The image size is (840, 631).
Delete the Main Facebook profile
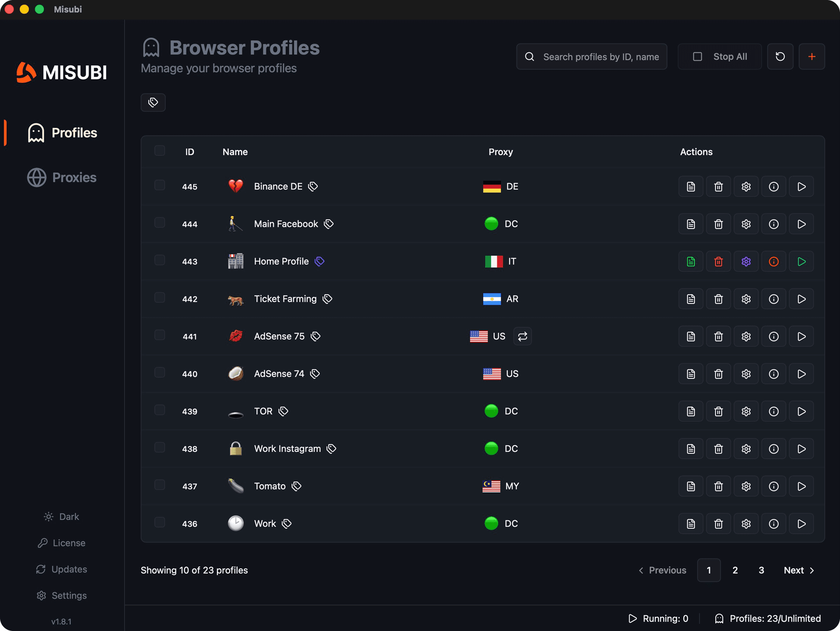click(718, 224)
